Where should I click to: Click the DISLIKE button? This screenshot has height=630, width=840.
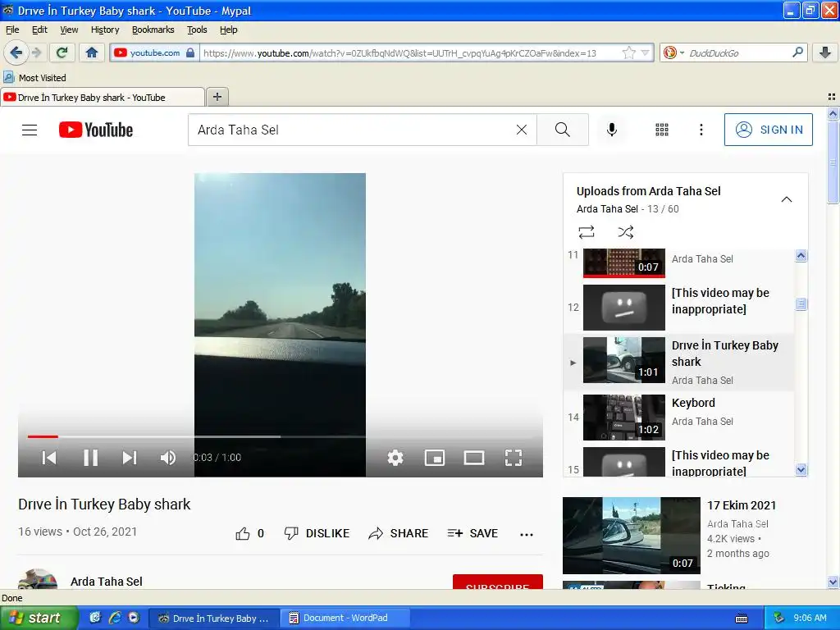[317, 533]
